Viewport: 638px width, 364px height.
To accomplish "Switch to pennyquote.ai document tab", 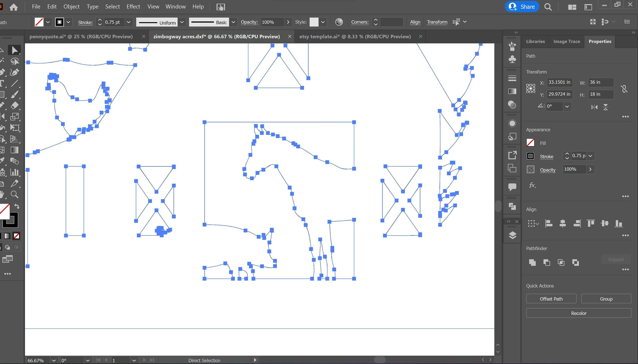I will (81, 36).
